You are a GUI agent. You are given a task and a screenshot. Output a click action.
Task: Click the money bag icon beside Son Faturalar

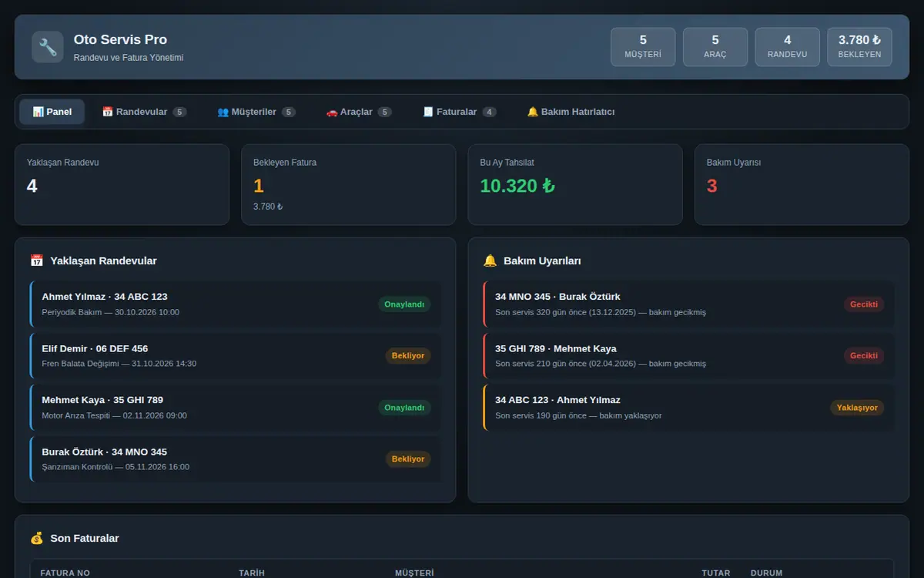tap(36, 538)
